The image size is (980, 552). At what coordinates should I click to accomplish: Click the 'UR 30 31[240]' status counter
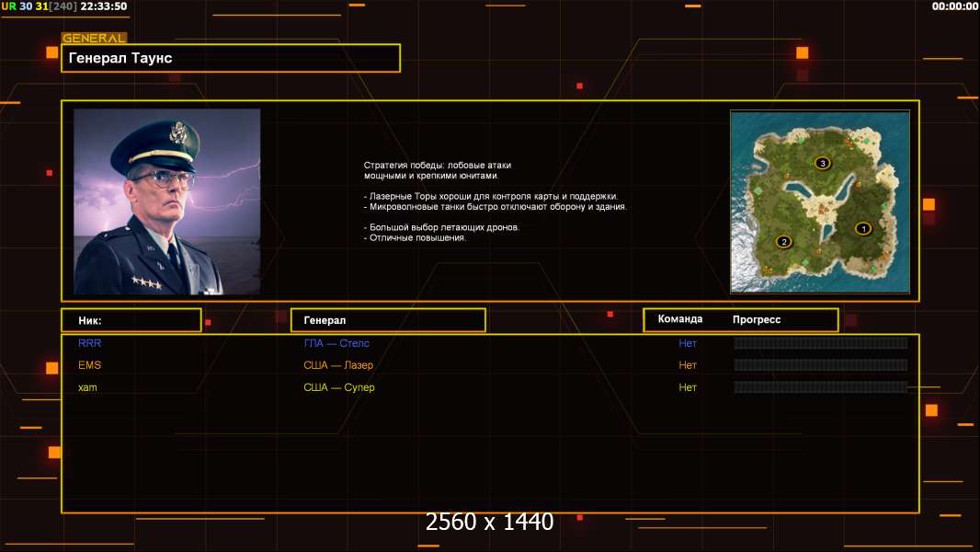point(40,6)
